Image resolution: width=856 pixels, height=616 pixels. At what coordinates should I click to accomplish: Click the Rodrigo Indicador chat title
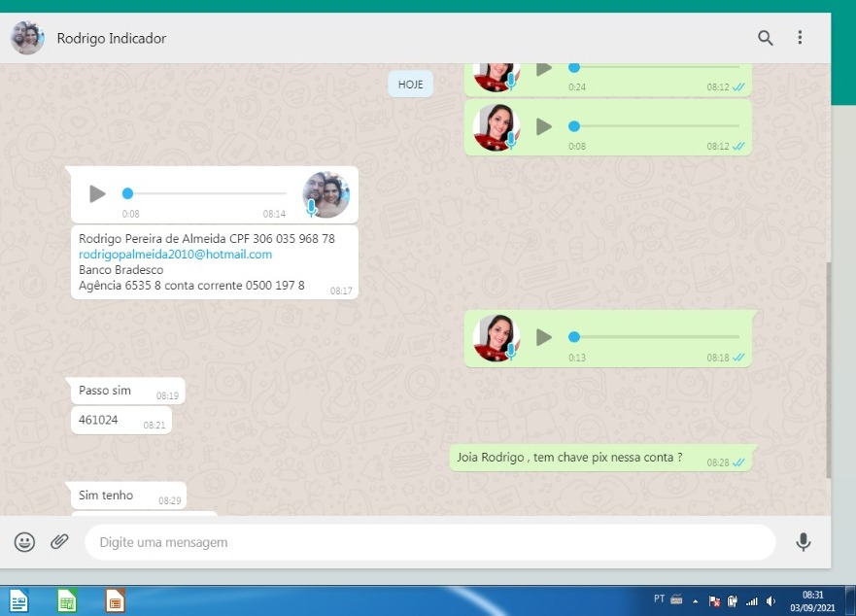pyautogui.click(x=112, y=39)
